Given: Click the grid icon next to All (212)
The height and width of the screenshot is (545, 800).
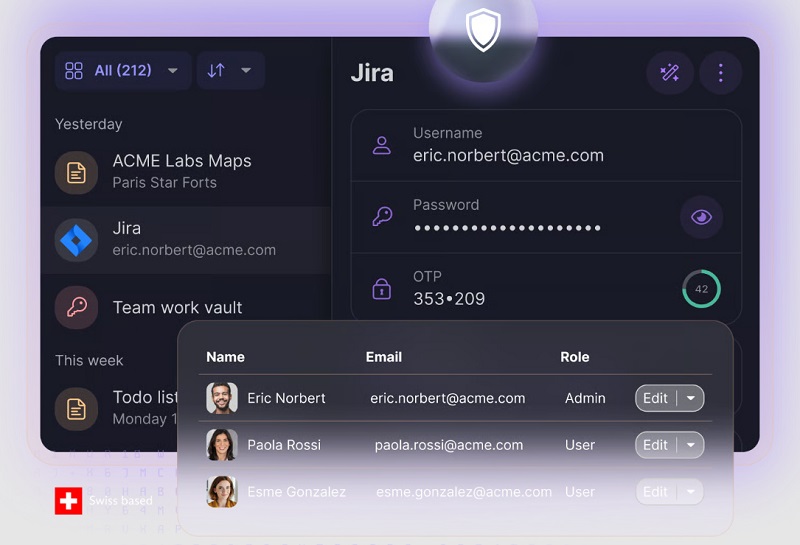Looking at the screenshot, I should tap(74, 70).
